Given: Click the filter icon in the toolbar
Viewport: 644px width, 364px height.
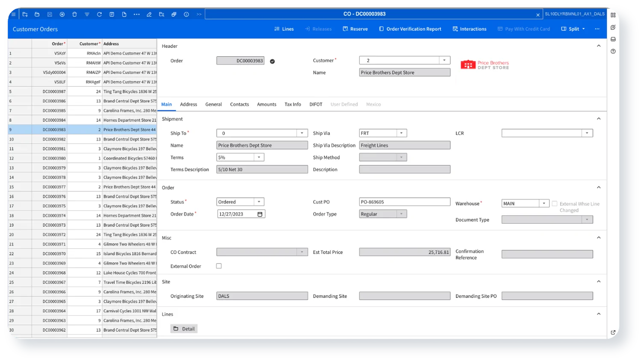Looking at the screenshot, I should pos(87,15).
